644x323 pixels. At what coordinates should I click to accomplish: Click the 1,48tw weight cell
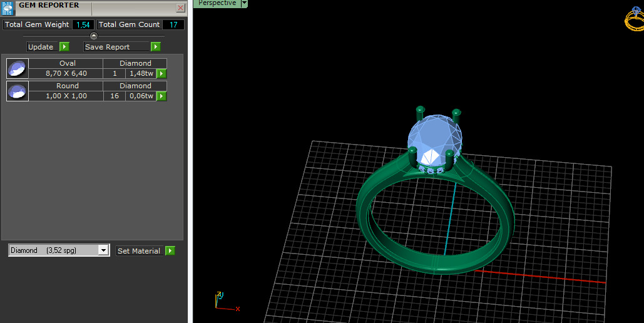141,74
